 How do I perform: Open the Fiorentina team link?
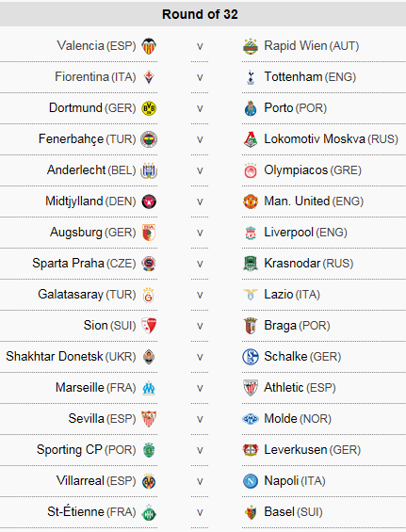(82, 77)
